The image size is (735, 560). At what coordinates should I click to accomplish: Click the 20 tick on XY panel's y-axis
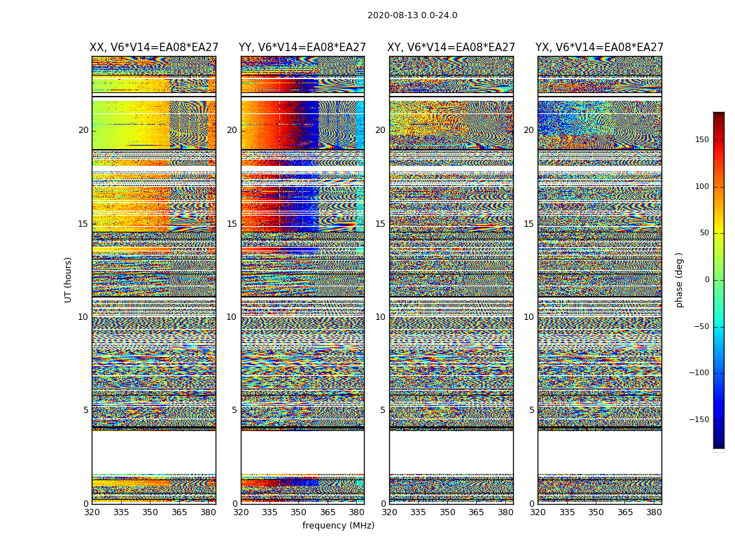(x=379, y=130)
